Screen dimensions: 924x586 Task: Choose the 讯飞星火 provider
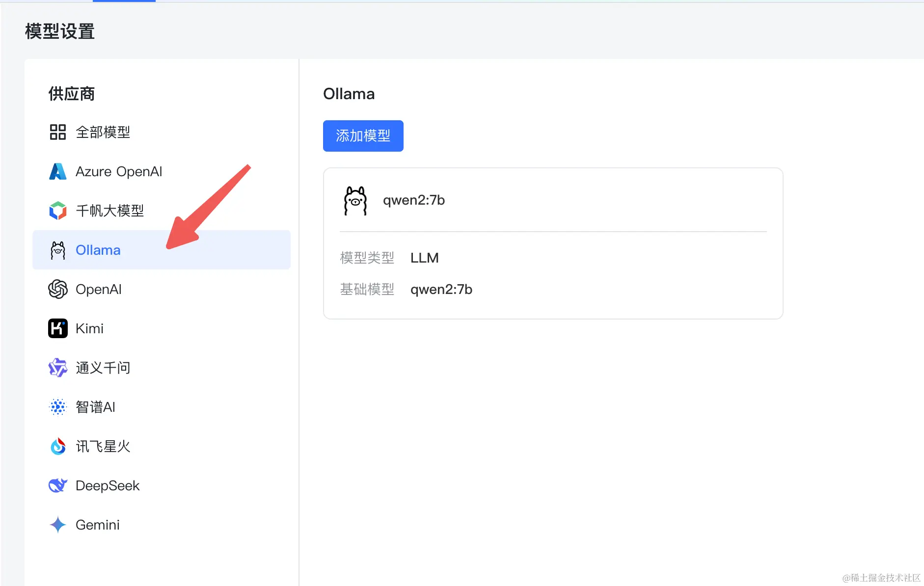click(162, 446)
